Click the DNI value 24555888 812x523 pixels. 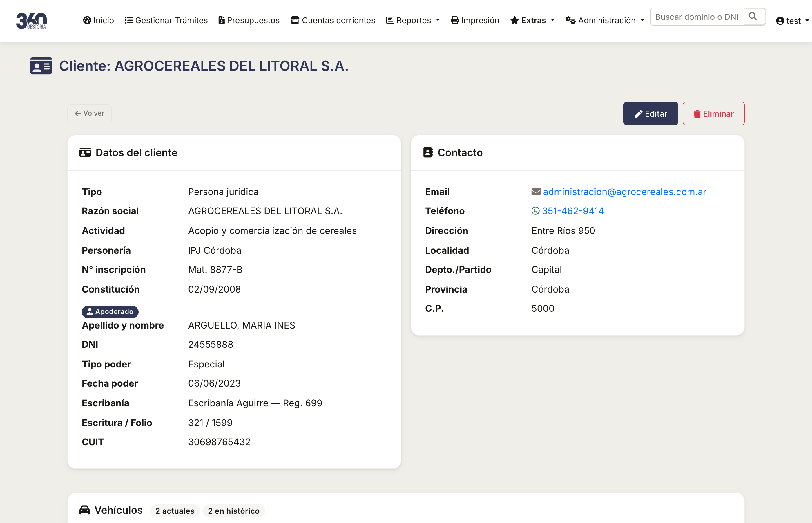pyautogui.click(x=211, y=345)
